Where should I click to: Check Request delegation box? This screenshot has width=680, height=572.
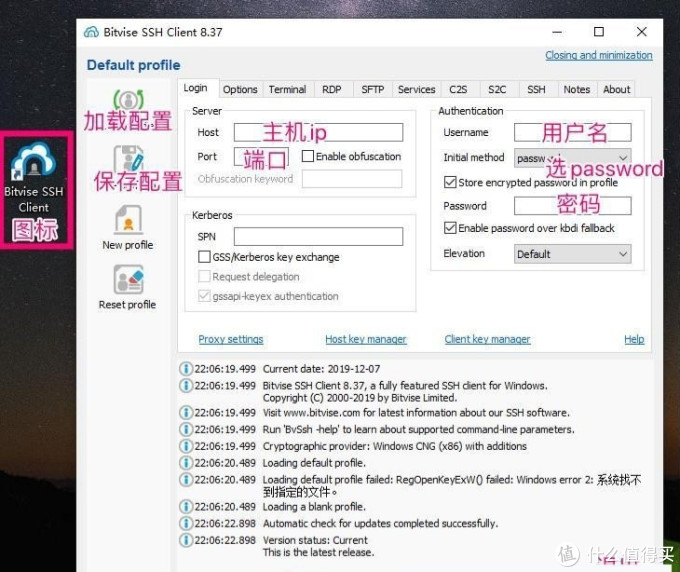(204, 276)
